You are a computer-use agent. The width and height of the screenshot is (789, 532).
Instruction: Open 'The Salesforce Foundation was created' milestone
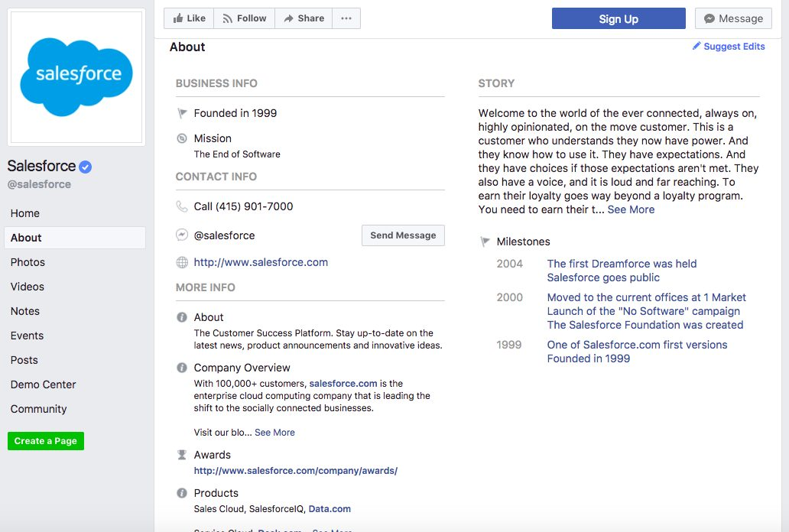click(x=645, y=325)
